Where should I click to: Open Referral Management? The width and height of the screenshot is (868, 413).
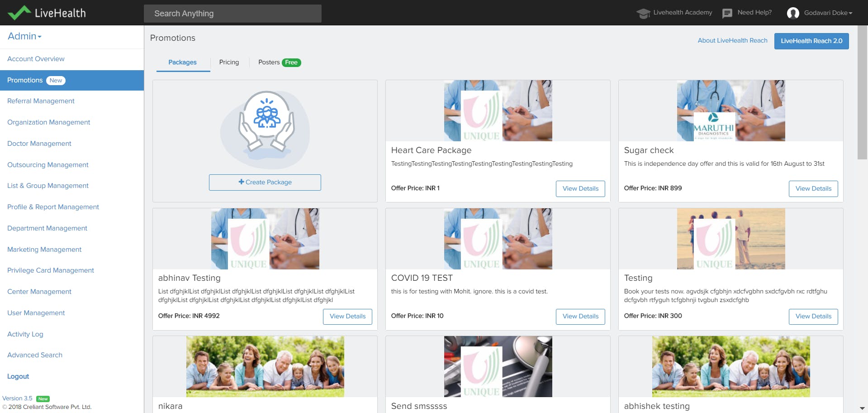(x=41, y=101)
